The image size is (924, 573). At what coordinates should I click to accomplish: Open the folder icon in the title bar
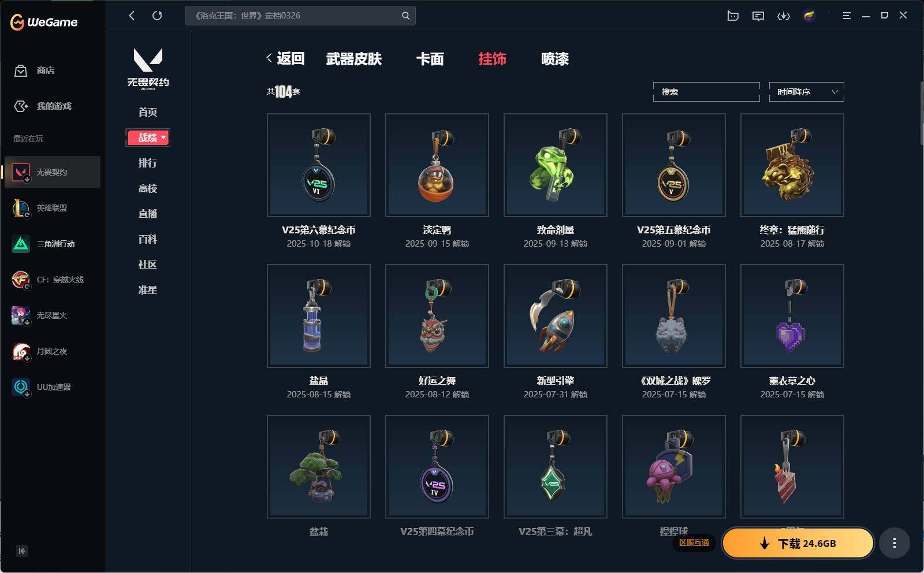(733, 16)
